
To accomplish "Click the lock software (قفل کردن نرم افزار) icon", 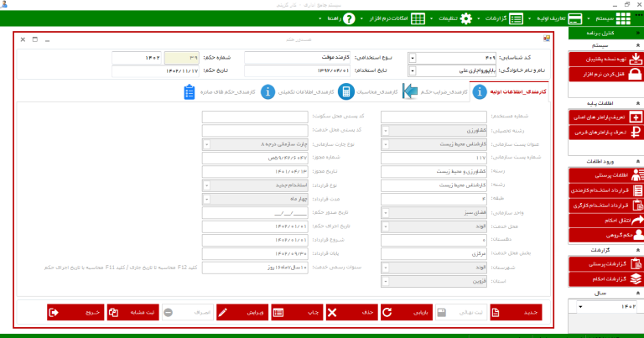I will click(x=635, y=74).
